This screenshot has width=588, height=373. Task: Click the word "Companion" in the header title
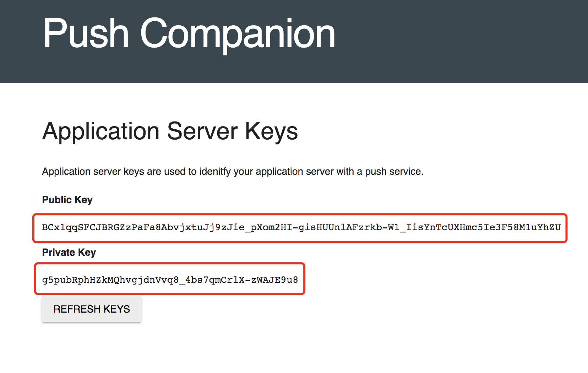point(238,34)
